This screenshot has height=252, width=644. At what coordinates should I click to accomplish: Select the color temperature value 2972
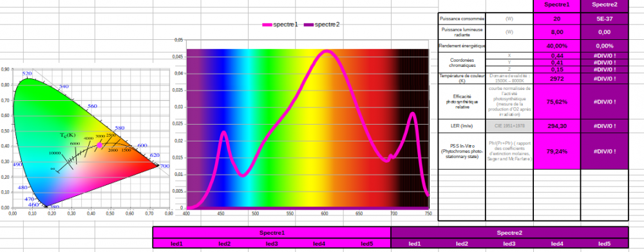click(x=556, y=78)
